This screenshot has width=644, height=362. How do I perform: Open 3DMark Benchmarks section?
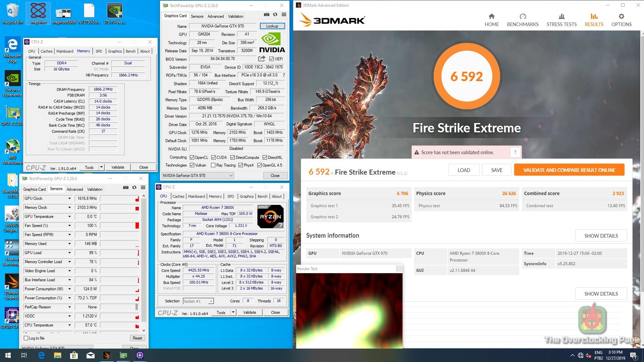point(522,20)
